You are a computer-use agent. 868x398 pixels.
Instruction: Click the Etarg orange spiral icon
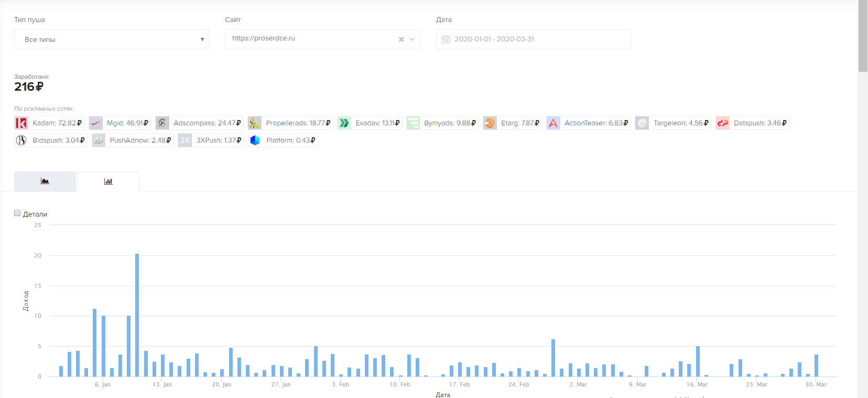(x=490, y=123)
